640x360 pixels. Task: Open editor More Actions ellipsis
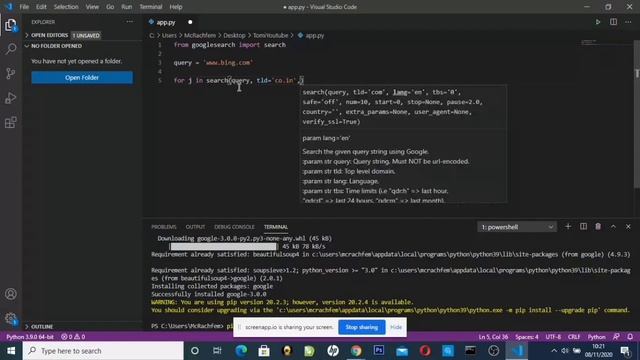628,22
